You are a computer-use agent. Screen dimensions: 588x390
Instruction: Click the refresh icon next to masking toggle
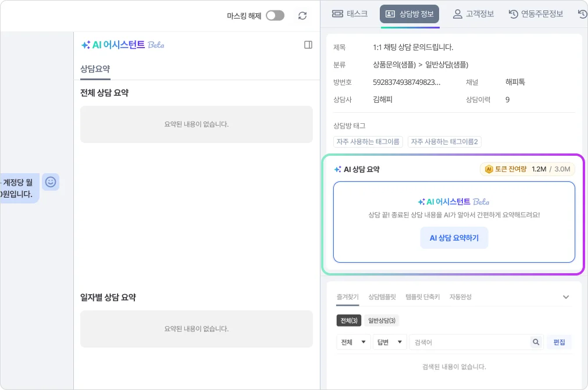tap(302, 16)
